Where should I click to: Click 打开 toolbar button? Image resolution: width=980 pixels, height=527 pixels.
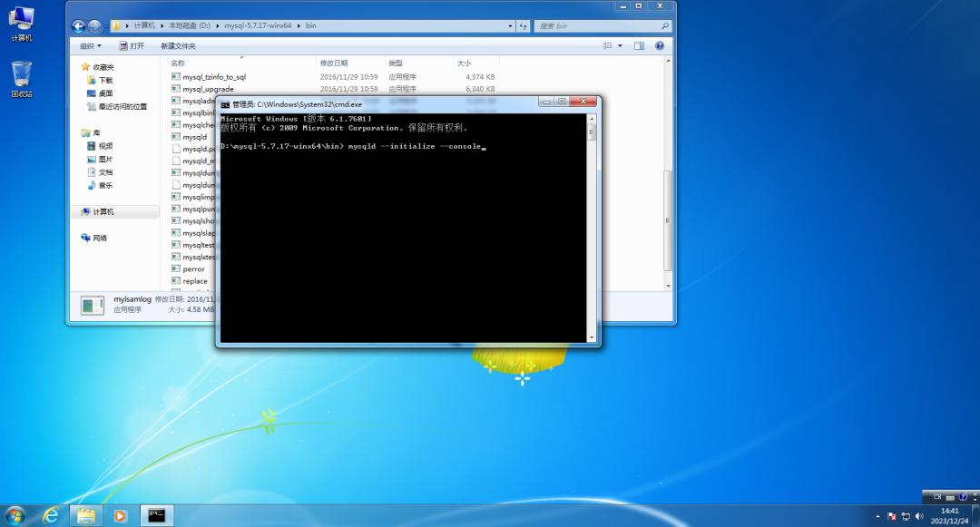point(132,46)
